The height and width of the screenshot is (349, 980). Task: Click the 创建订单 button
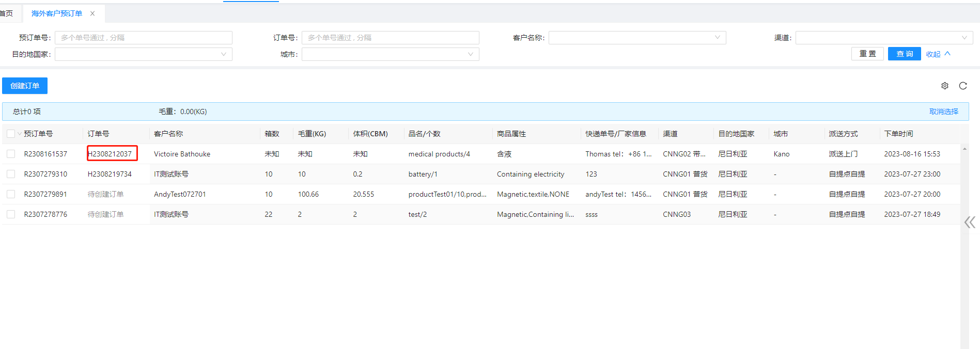[25, 86]
